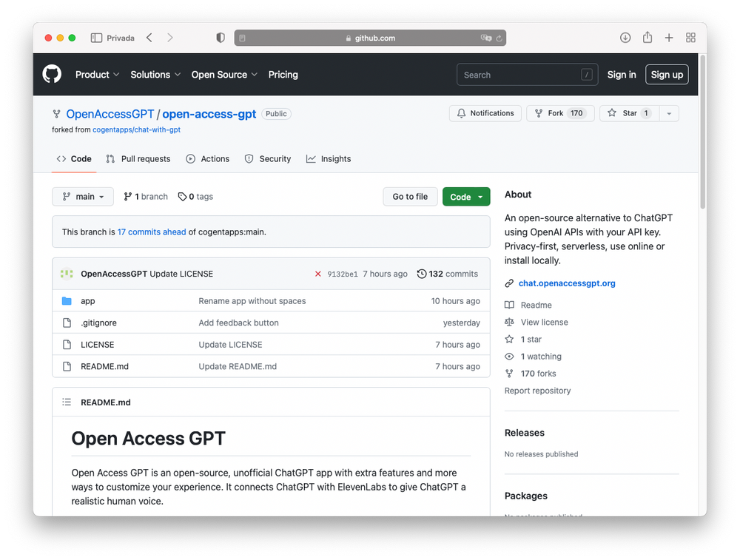
Task: Click the GitHub search field
Action: [527, 74]
